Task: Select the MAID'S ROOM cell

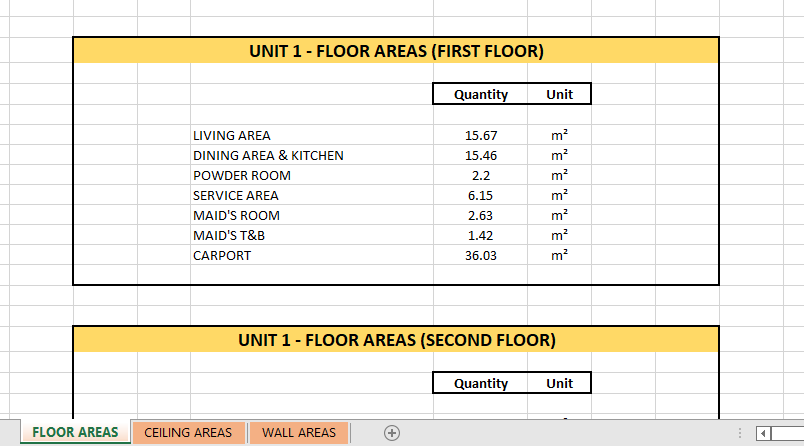Action: pos(236,215)
